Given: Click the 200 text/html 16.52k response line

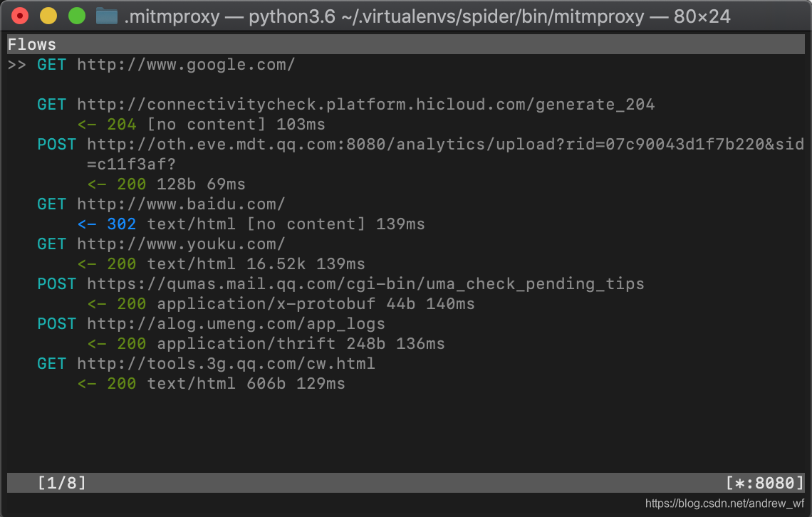Looking at the screenshot, I should 221,264.
